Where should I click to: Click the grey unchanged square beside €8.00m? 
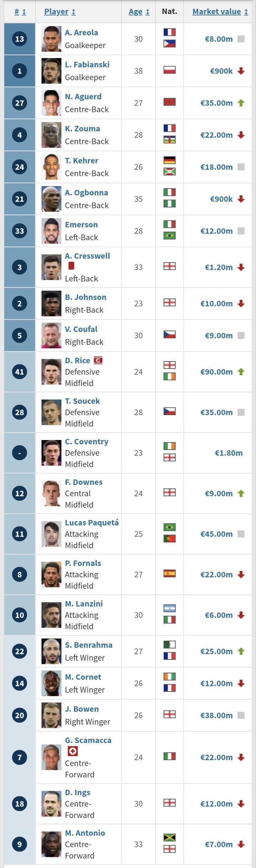tap(241, 39)
